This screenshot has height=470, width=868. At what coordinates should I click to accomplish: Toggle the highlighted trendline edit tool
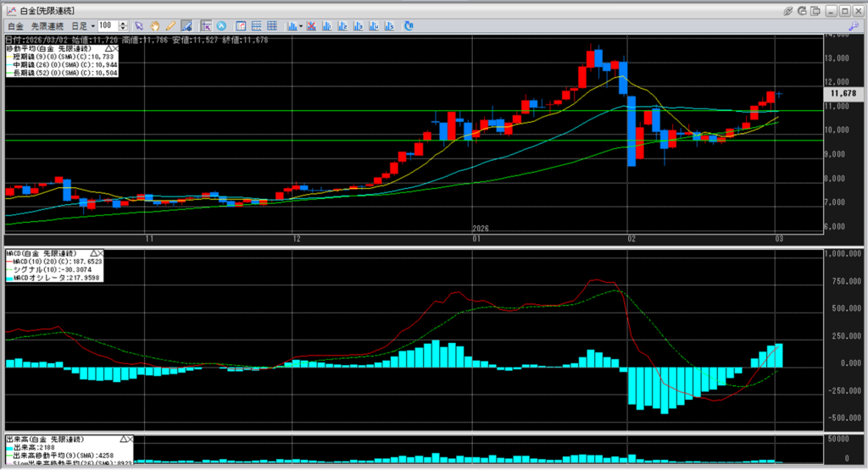point(186,25)
